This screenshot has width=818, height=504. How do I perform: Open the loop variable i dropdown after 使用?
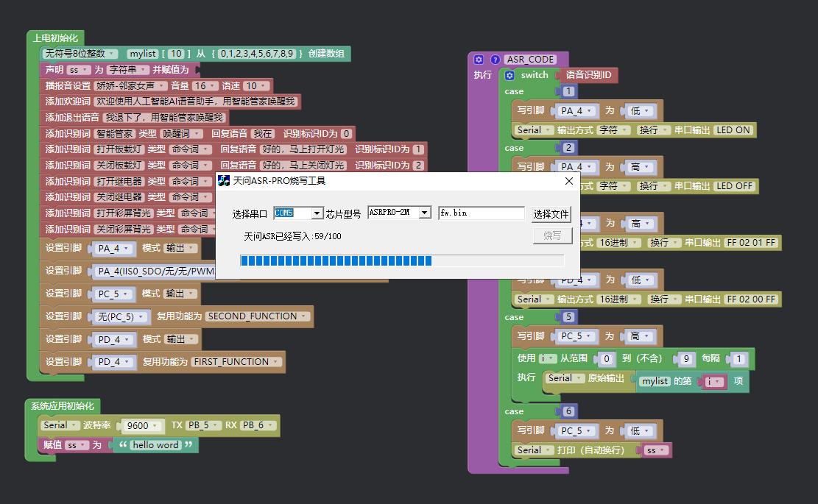point(549,358)
